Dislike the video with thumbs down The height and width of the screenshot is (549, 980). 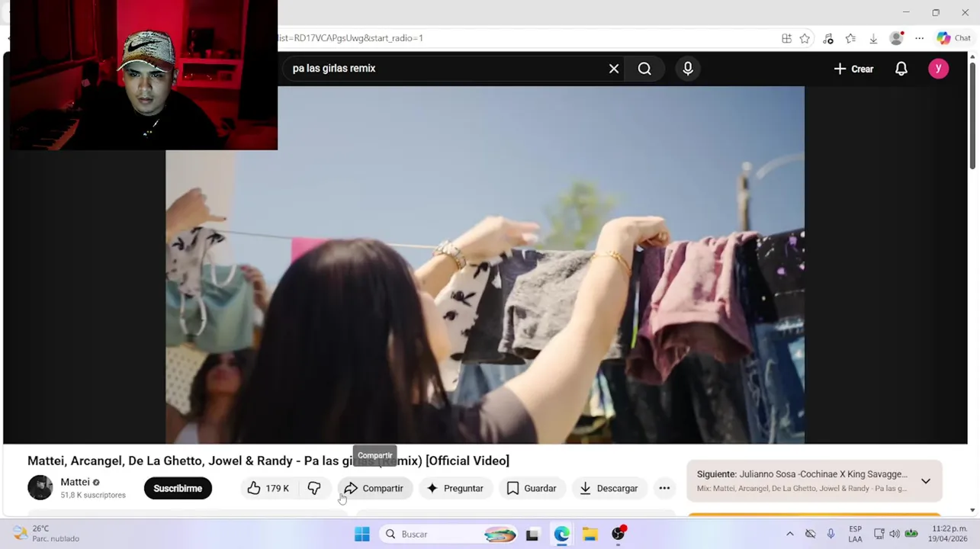click(x=314, y=488)
